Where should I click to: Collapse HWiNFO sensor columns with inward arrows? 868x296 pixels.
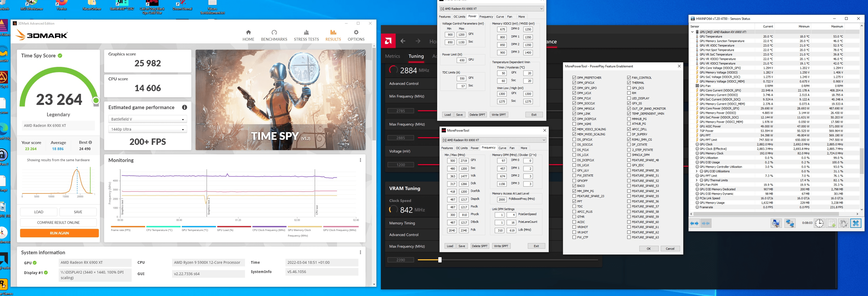click(x=706, y=223)
